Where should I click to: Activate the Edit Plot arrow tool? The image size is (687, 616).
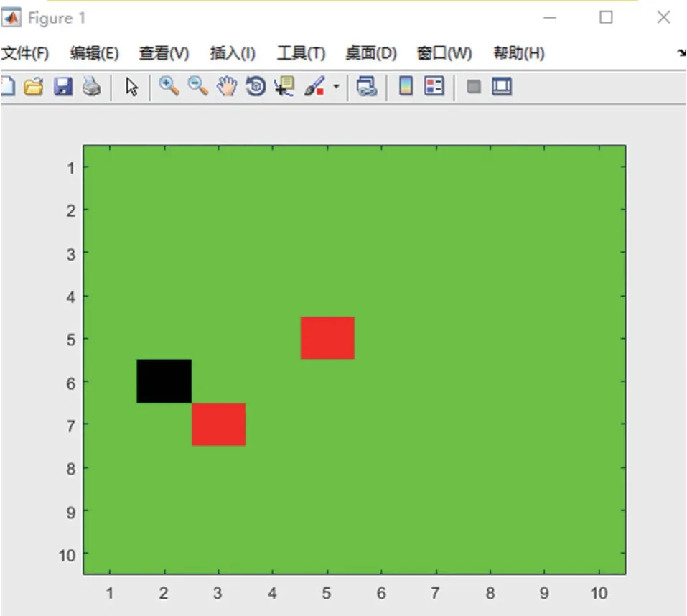pyautogui.click(x=131, y=87)
